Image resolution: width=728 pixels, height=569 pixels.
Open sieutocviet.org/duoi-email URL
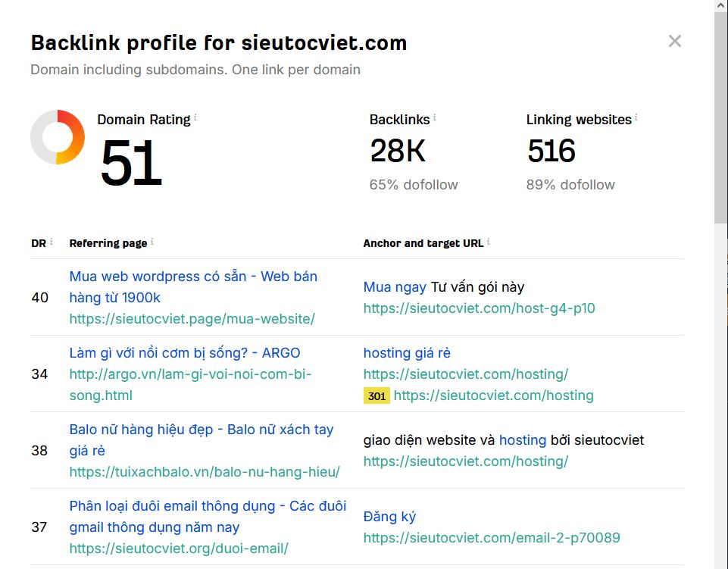pyautogui.click(x=179, y=549)
